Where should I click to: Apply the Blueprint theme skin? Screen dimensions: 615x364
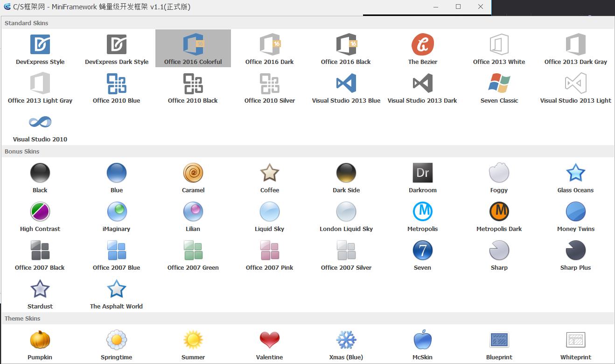point(499,343)
